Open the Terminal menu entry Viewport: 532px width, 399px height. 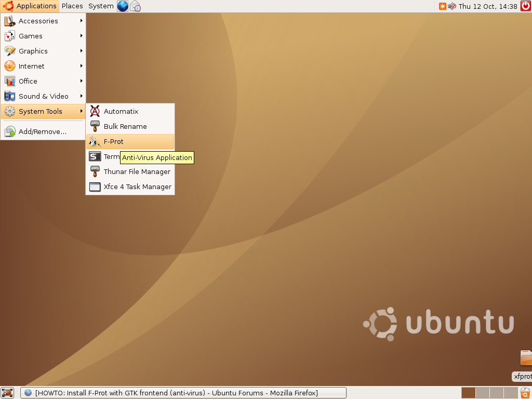pos(130,156)
